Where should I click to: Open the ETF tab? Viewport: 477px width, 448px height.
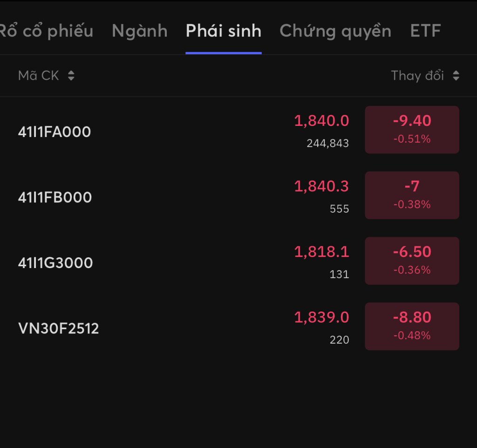tap(425, 31)
